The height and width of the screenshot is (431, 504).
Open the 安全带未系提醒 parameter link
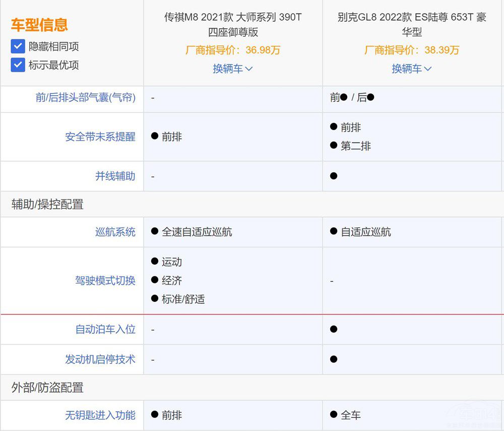click(x=100, y=137)
